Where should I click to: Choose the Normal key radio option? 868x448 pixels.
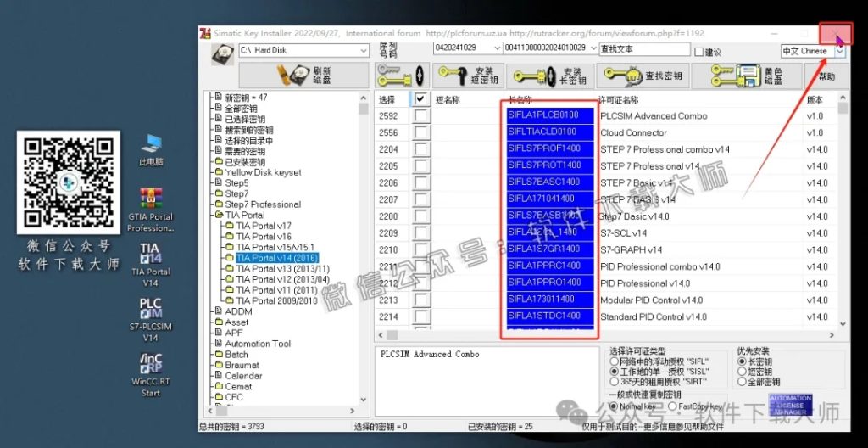[614, 406]
